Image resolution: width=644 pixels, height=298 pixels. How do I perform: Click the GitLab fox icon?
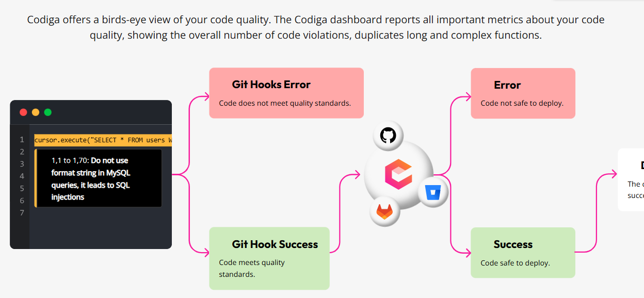[384, 211]
